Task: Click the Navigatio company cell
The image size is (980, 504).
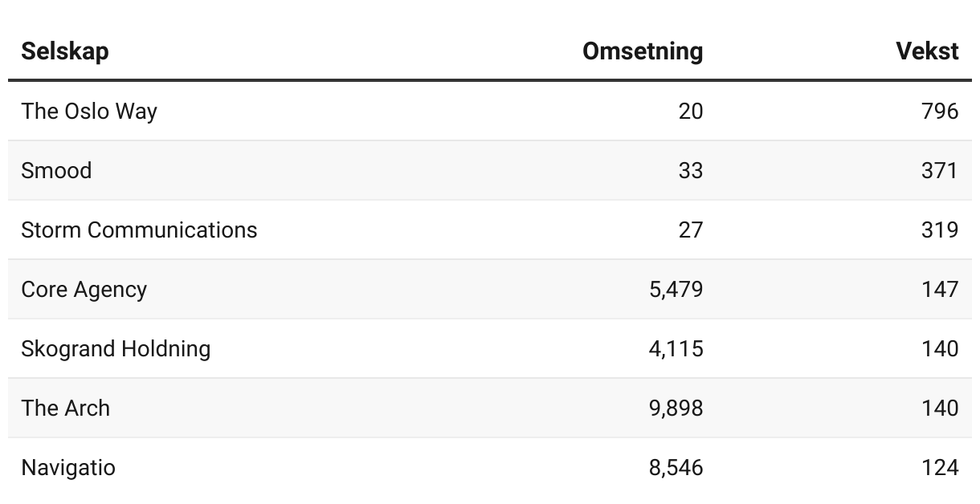Action: click(68, 467)
